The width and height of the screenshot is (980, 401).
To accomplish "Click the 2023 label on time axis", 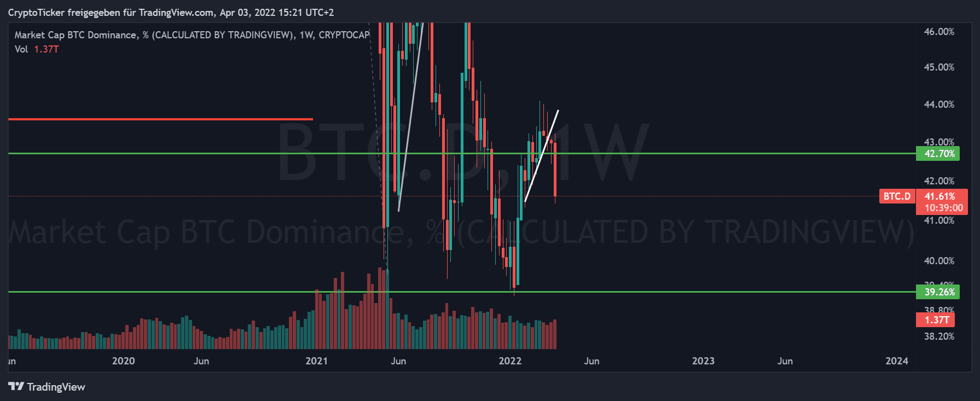I will 703,361.
